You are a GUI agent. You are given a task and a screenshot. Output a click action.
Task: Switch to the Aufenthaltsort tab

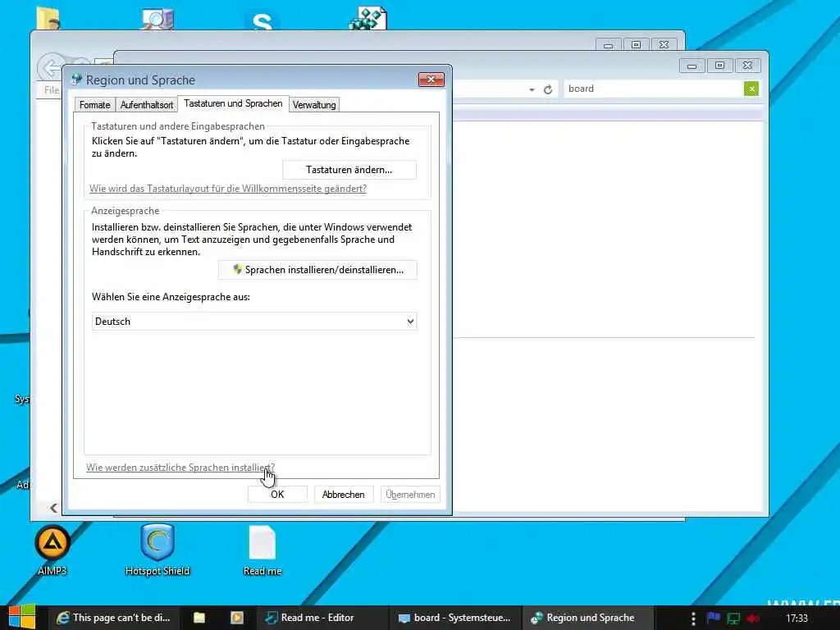tap(146, 104)
